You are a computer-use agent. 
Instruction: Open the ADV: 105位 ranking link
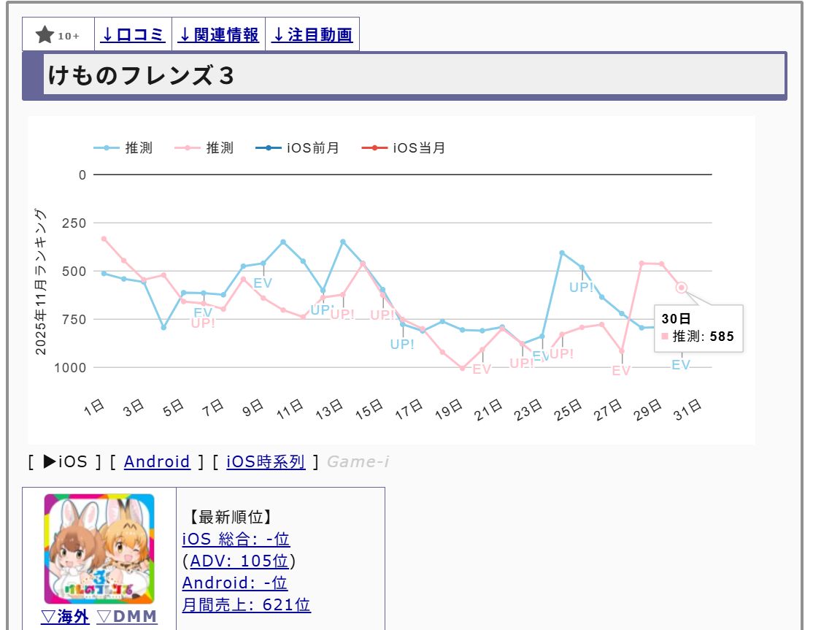pos(239,561)
